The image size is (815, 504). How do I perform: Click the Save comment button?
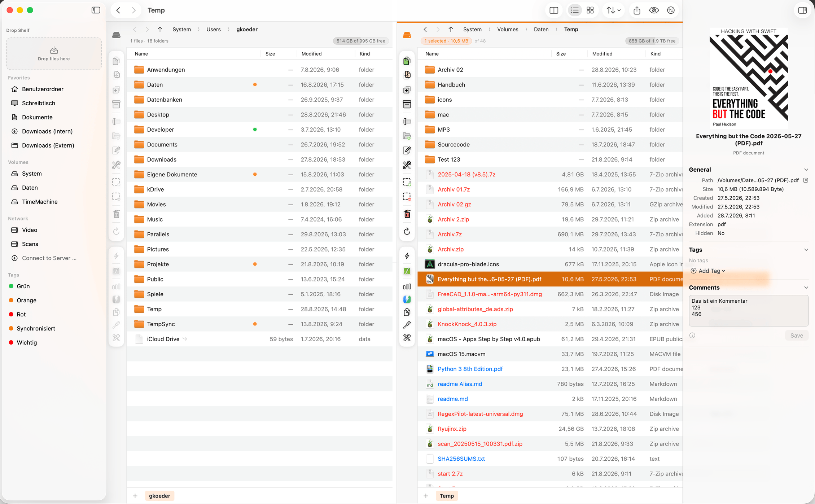(797, 336)
